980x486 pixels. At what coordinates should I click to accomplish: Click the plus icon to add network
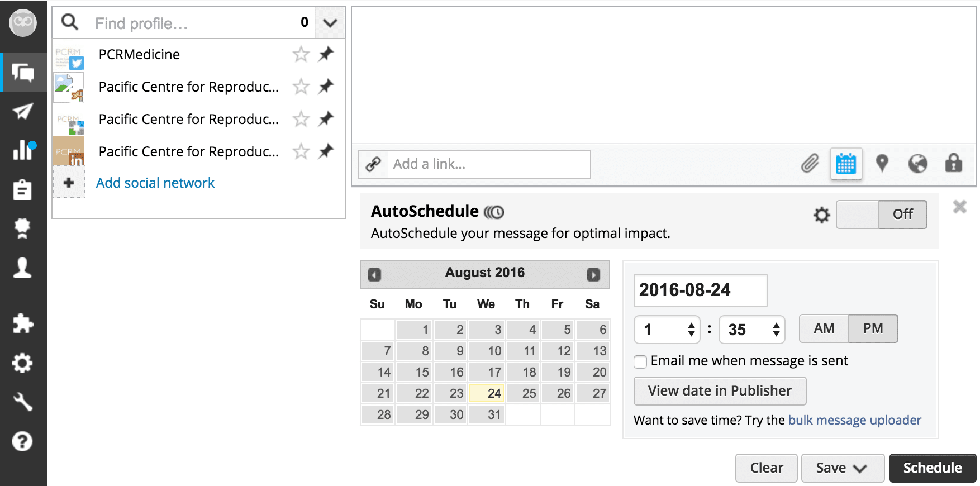coord(69,183)
